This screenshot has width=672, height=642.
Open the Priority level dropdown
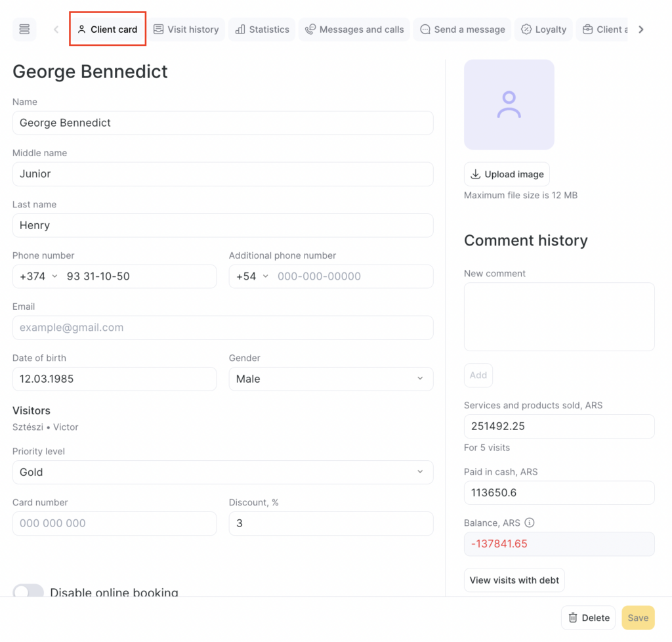point(222,472)
